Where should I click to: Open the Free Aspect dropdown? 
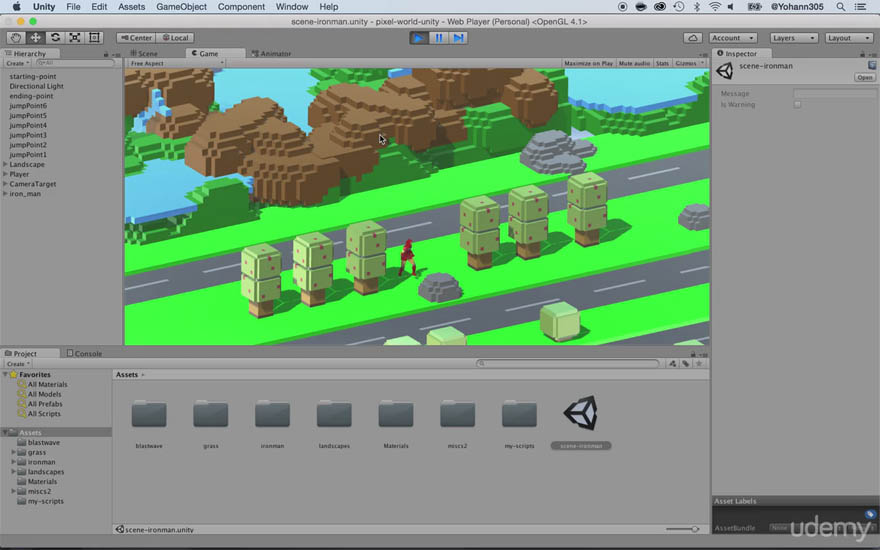(176, 63)
